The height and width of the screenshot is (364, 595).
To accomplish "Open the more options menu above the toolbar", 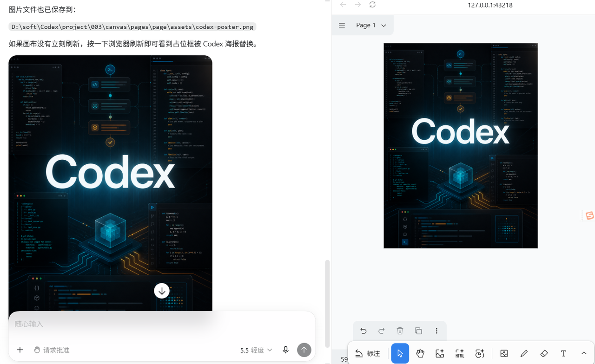I will click(x=436, y=331).
